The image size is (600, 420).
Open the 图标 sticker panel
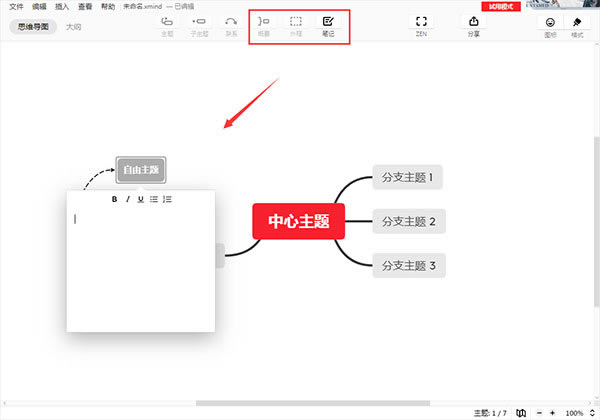(x=549, y=22)
